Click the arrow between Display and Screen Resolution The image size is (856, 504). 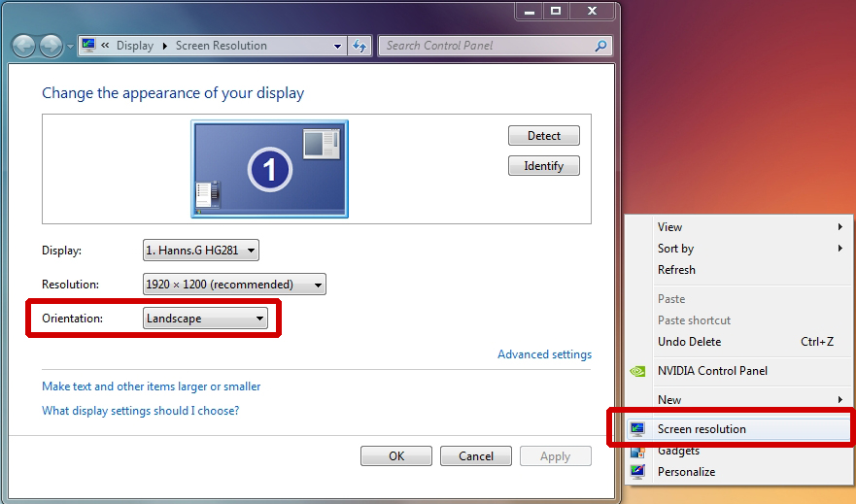click(x=164, y=46)
